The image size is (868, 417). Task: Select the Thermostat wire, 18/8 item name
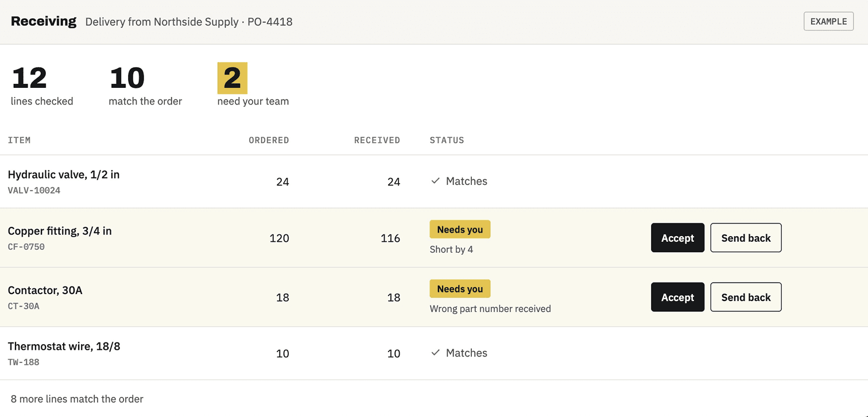[x=64, y=346]
